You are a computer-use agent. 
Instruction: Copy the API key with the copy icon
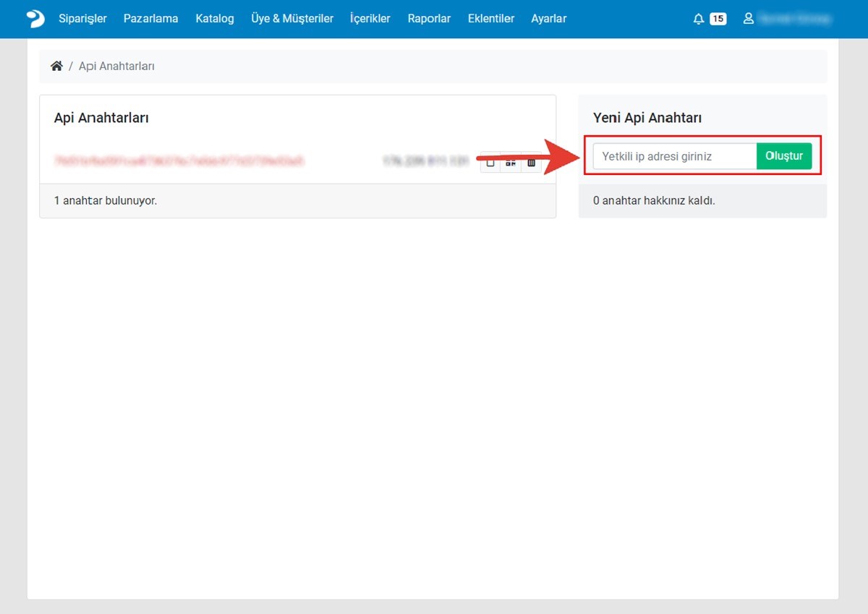click(x=490, y=163)
